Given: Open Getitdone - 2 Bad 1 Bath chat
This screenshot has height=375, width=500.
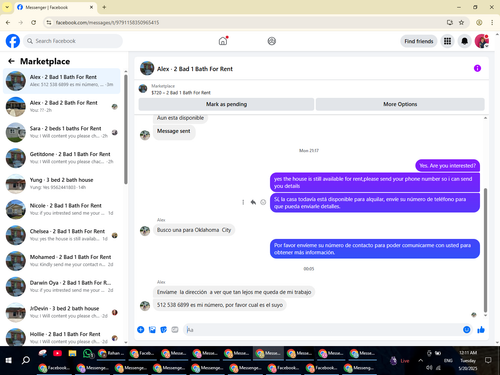Looking at the screenshot, I should (62, 158).
